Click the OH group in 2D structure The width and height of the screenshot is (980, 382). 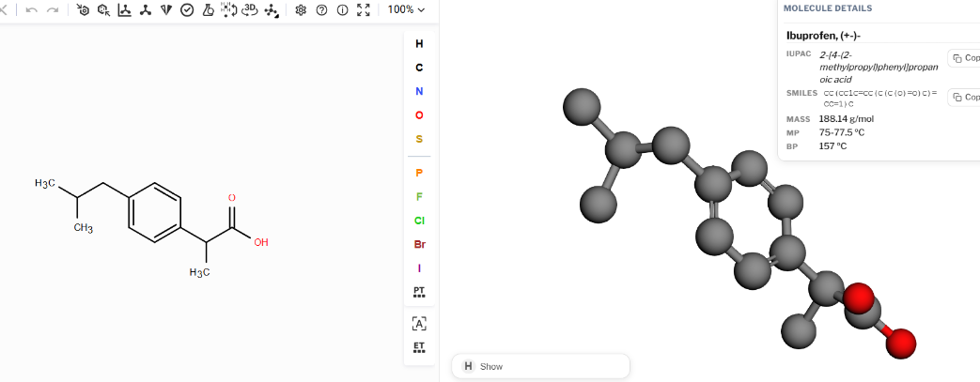coord(261,242)
